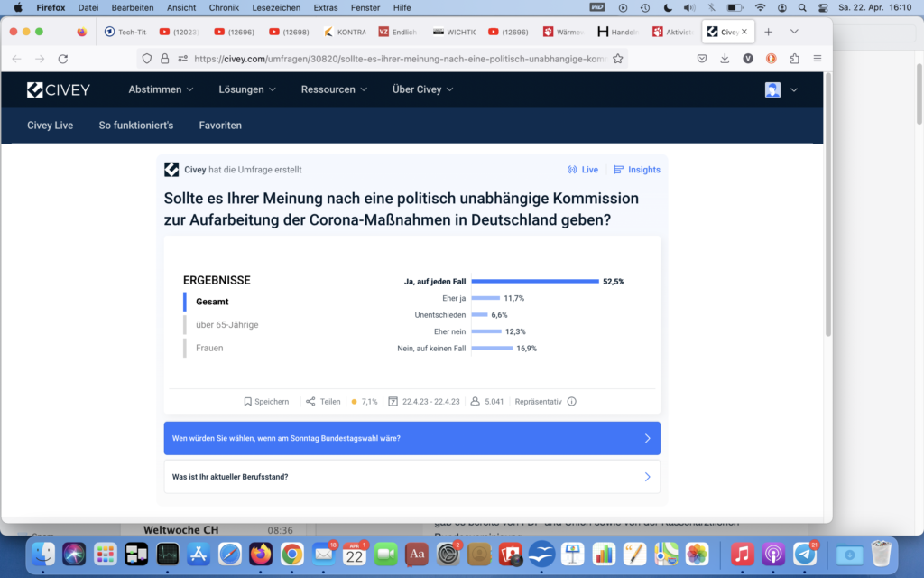Bookmark this page with the star icon
The width and height of the screenshot is (924, 578).
(x=618, y=59)
